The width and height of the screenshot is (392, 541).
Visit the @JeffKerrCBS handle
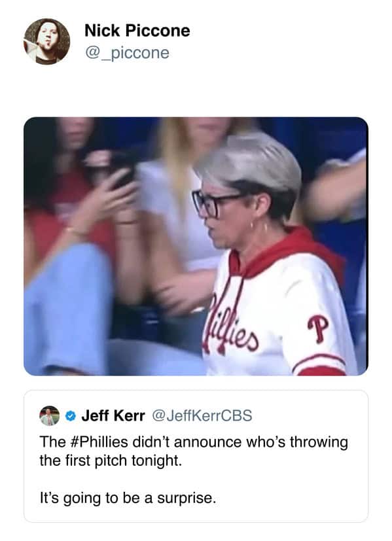click(202, 416)
